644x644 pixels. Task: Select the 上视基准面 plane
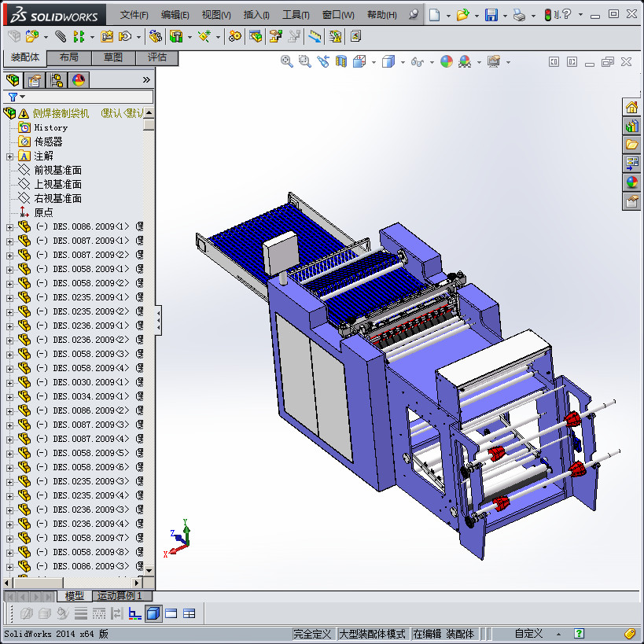click(x=57, y=184)
